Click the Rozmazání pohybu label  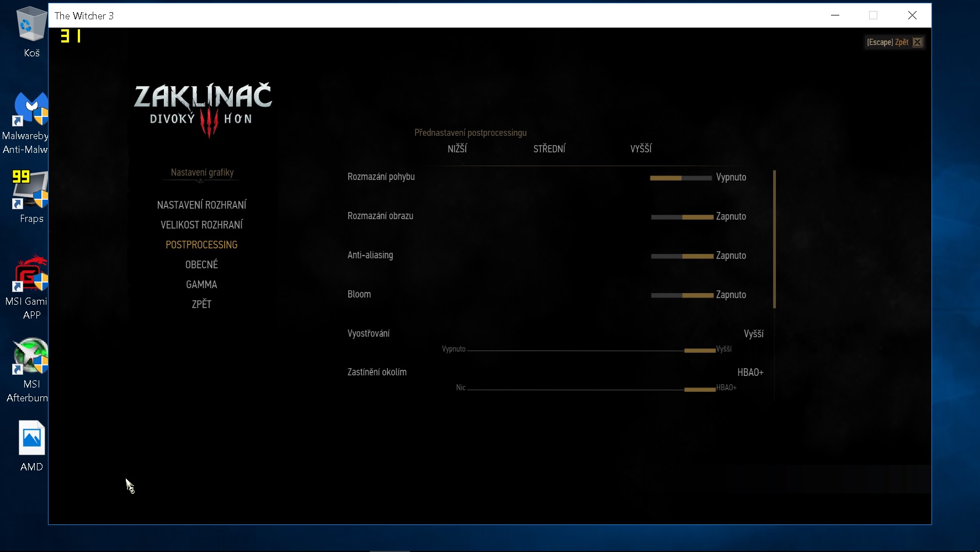381,177
